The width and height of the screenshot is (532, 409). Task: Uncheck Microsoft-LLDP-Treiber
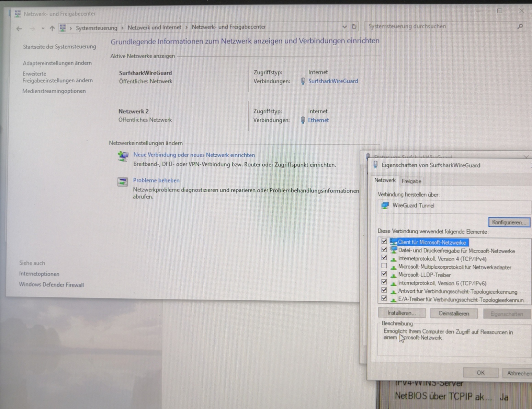click(x=384, y=274)
